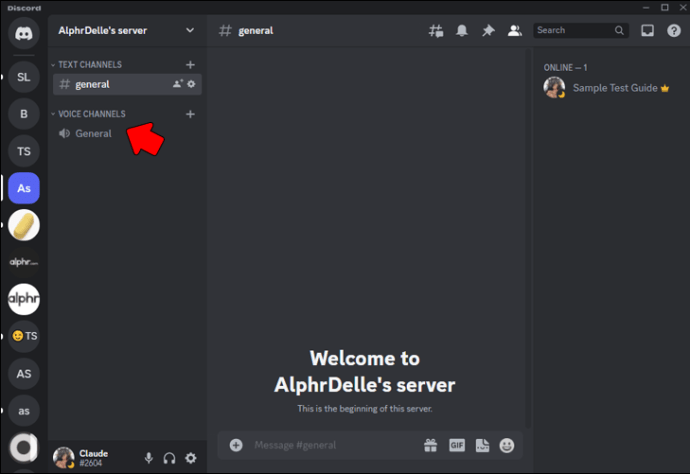Image resolution: width=690 pixels, height=474 pixels.
Task: Open the emoji TS server icon
Action: [24, 336]
